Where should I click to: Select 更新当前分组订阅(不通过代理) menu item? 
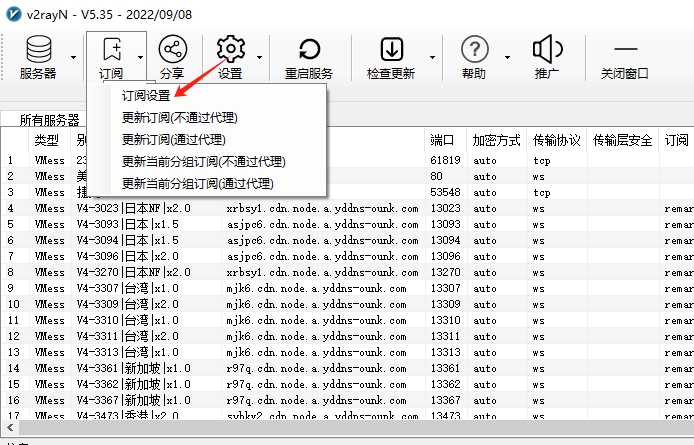coord(204,161)
